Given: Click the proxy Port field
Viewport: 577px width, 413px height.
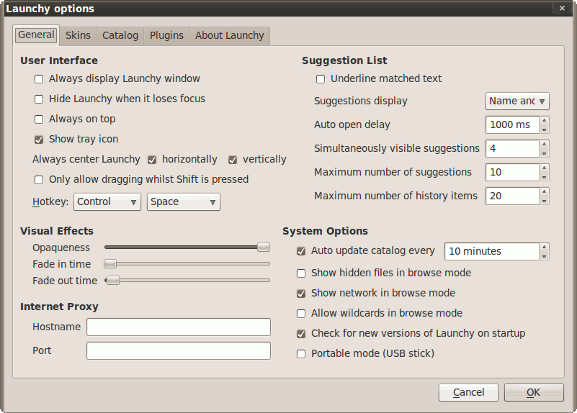Looking at the screenshot, I should (178, 351).
